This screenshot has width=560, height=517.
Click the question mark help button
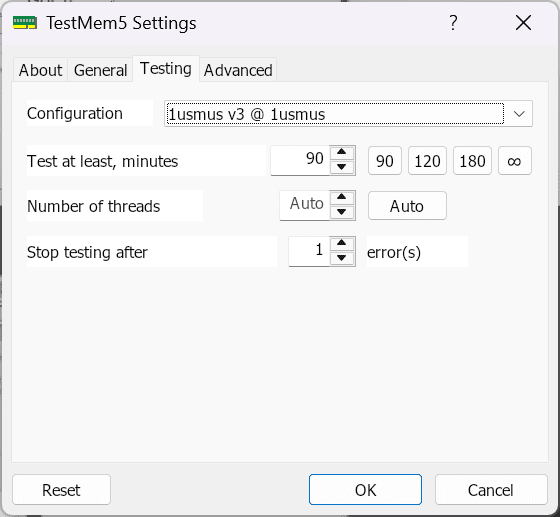tap(453, 23)
